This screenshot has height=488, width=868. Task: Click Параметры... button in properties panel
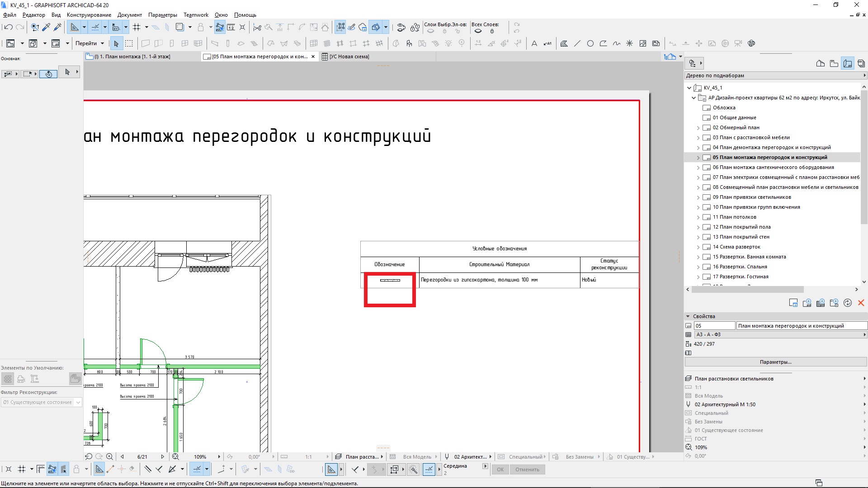tap(775, 361)
